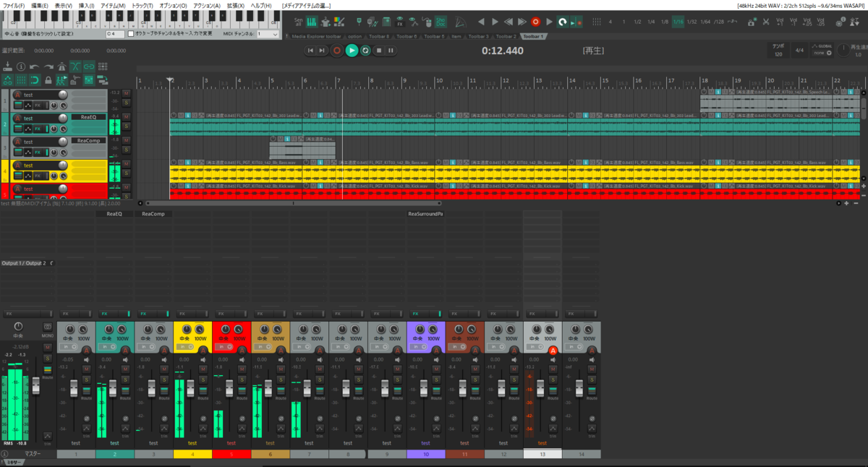Set grid to 1/16
868x467 pixels.
click(x=678, y=22)
